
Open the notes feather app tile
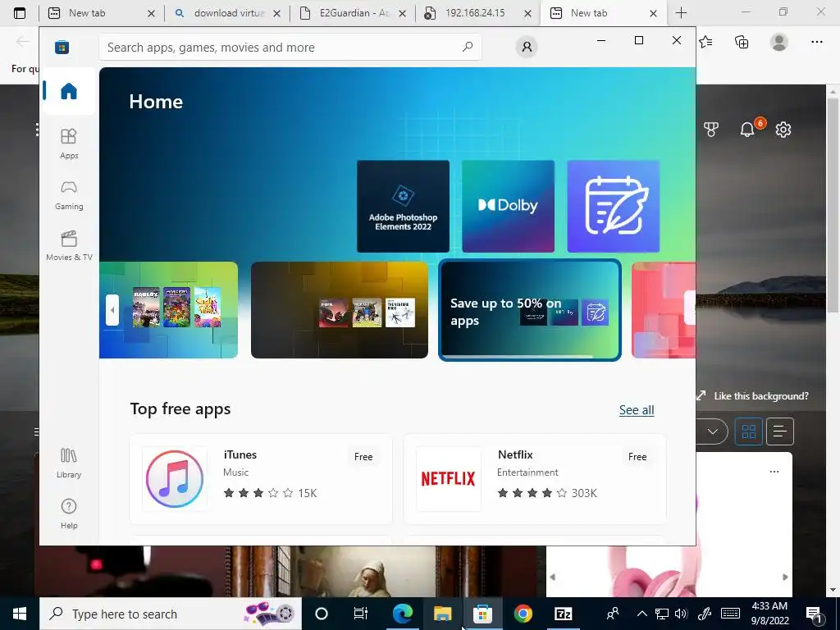pyautogui.click(x=613, y=206)
